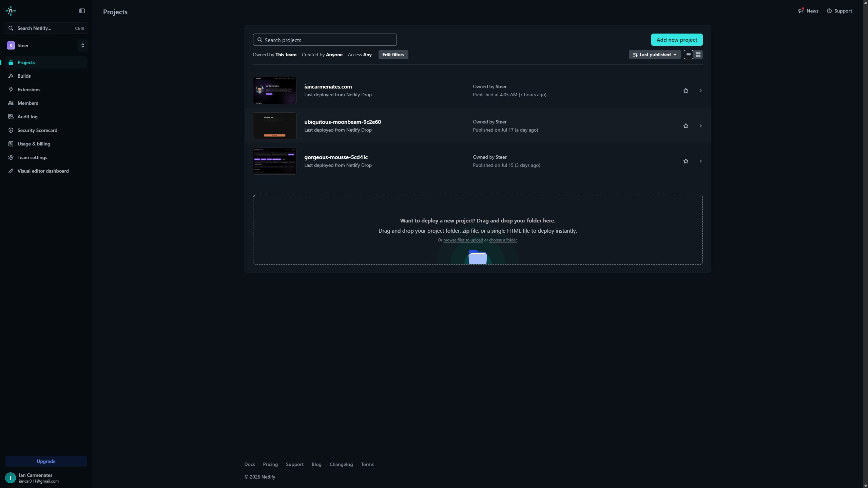Go to Builds in the sidebar
This screenshot has width=868, height=488.
(46, 76)
